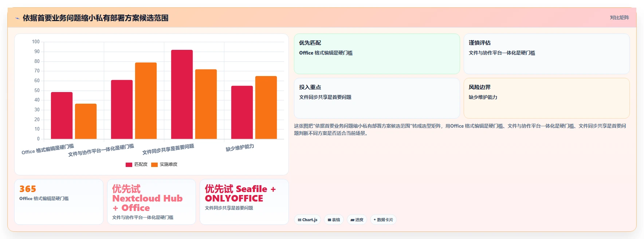This screenshot has height=239, width=644.
Task: Click the orange 实施难度 bar for 缺少维护能力
Action: coord(266,107)
